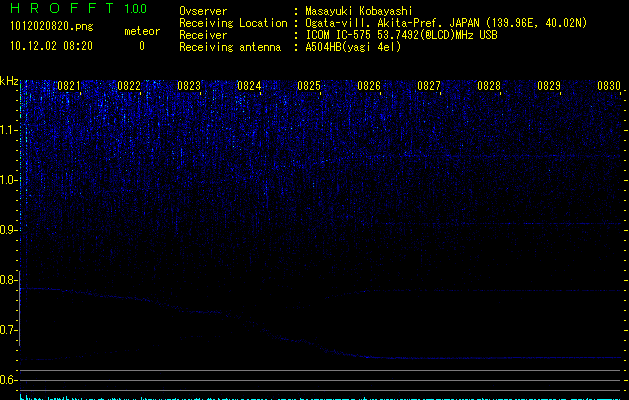The image size is (629, 400).
Task: Click the 0829 time marker
Action: pyautogui.click(x=549, y=87)
